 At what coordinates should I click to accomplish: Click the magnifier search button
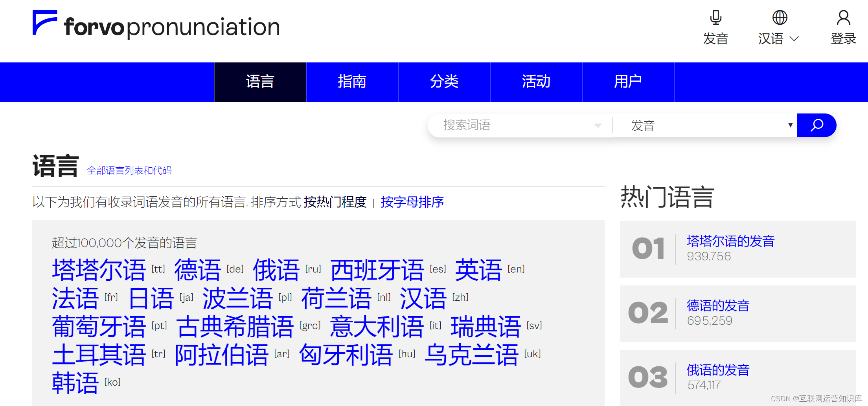coord(817,125)
